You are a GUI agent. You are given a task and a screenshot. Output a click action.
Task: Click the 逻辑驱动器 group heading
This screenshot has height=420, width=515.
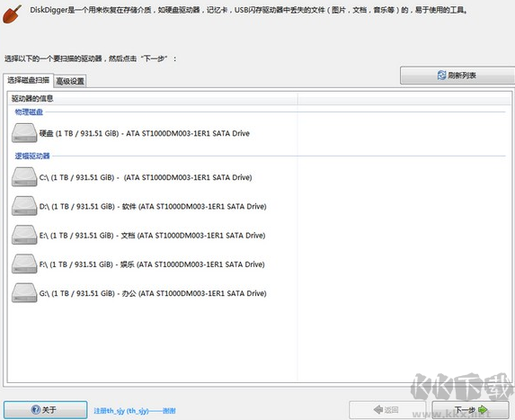[32, 156]
